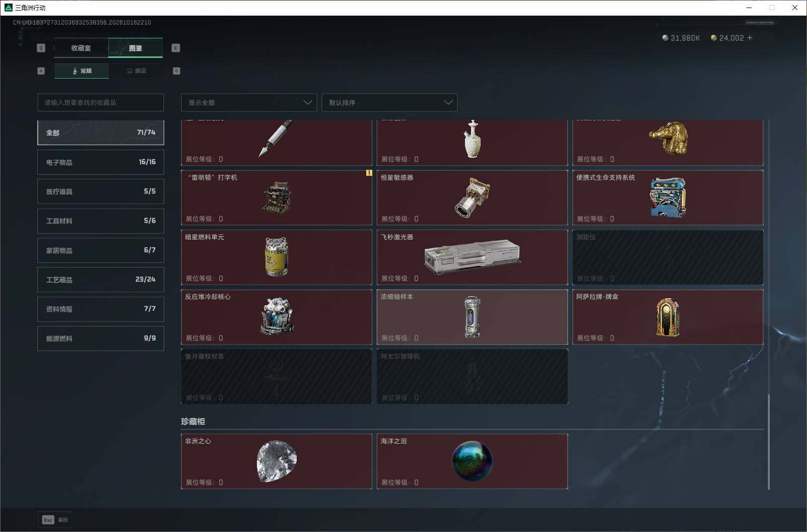
Task: Select the locked 测距仪 item card
Action: click(x=668, y=257)
